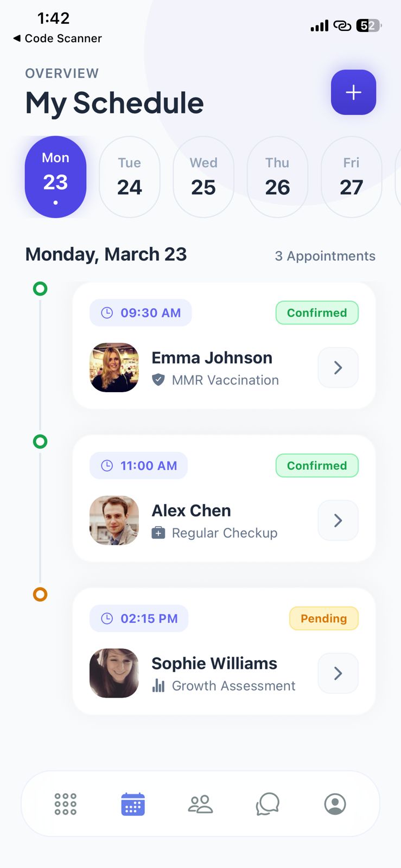Screen dimensions: 401x868
Task: Tap the briefcase icon by Regular Checkup
Action: (x=158, y=533)
